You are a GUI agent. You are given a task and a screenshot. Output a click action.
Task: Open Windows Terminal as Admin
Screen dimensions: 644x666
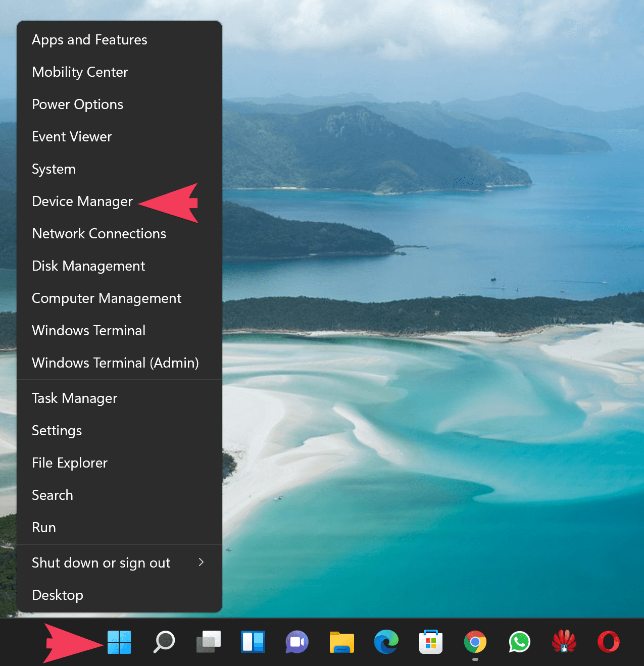[115, 363]
